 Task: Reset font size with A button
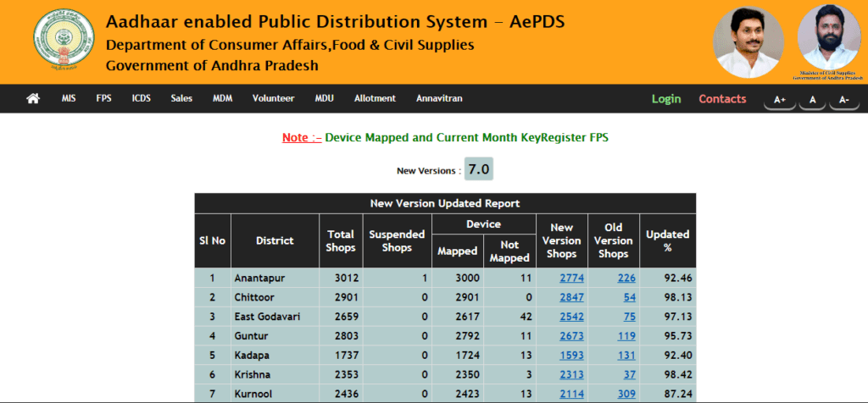tap(813, 100)
